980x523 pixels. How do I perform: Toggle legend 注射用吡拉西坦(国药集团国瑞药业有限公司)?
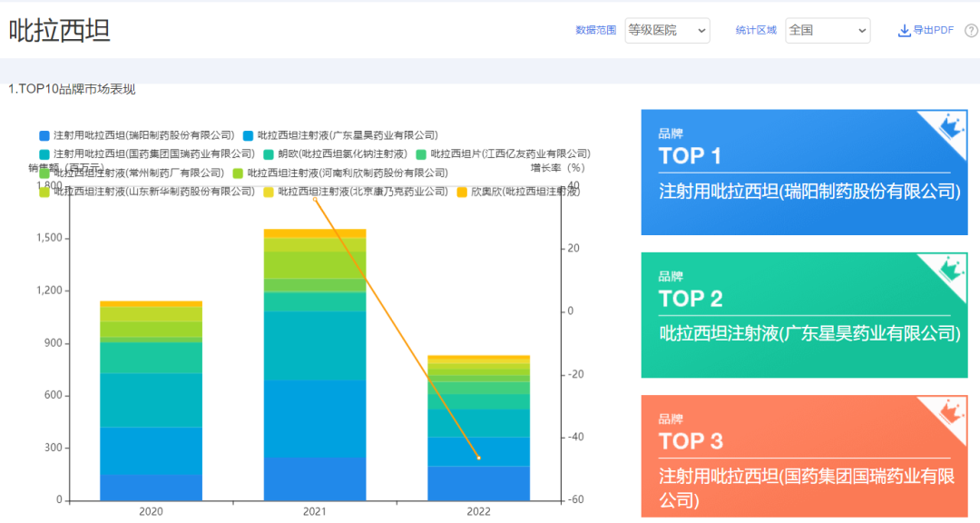click(x=147, y=153)
